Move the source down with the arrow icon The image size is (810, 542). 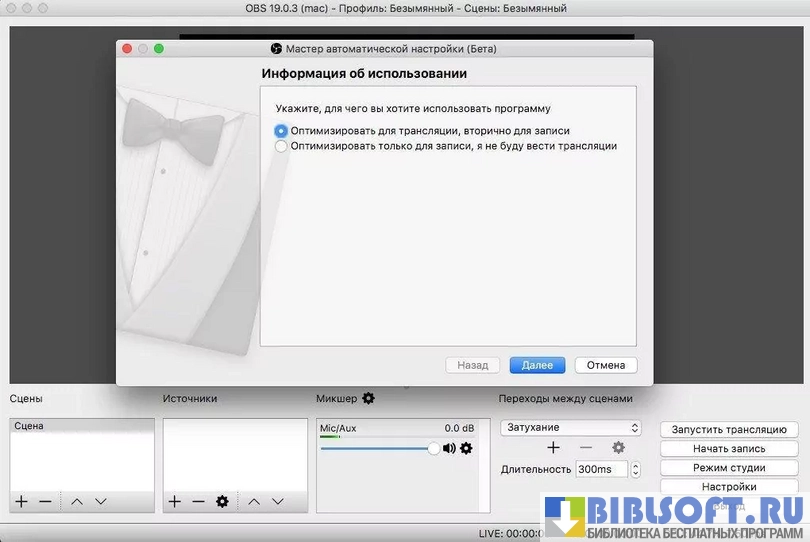pos(277,501)
